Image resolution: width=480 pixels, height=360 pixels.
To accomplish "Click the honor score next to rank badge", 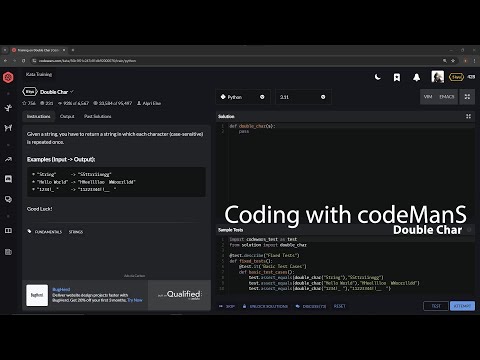I will click(471, 77).
